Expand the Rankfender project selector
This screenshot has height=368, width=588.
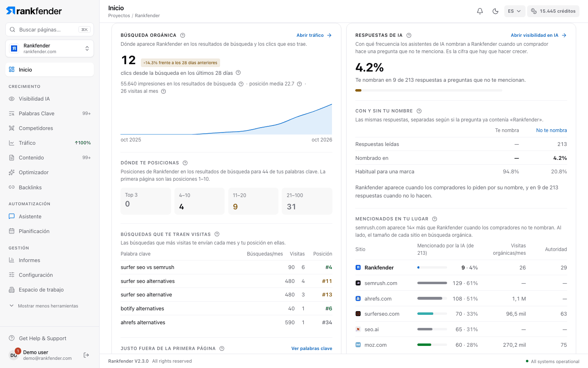(49, 49)
